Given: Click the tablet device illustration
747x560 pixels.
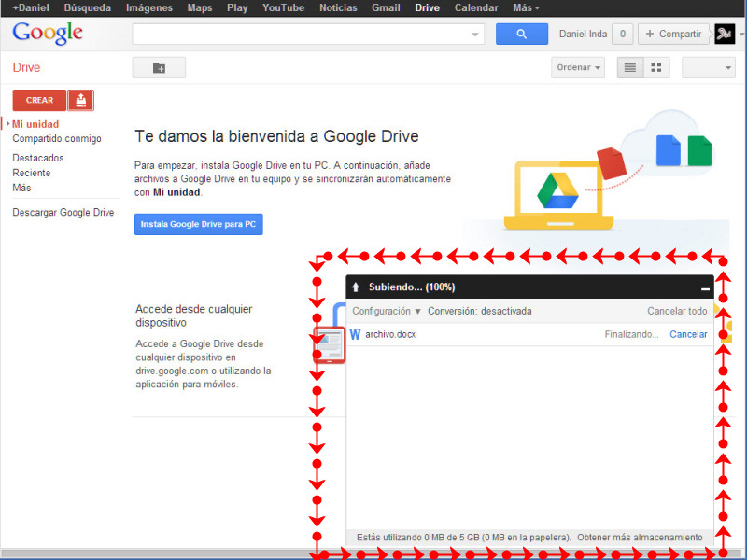Looking at the screenshot, I should coord(329,344).
